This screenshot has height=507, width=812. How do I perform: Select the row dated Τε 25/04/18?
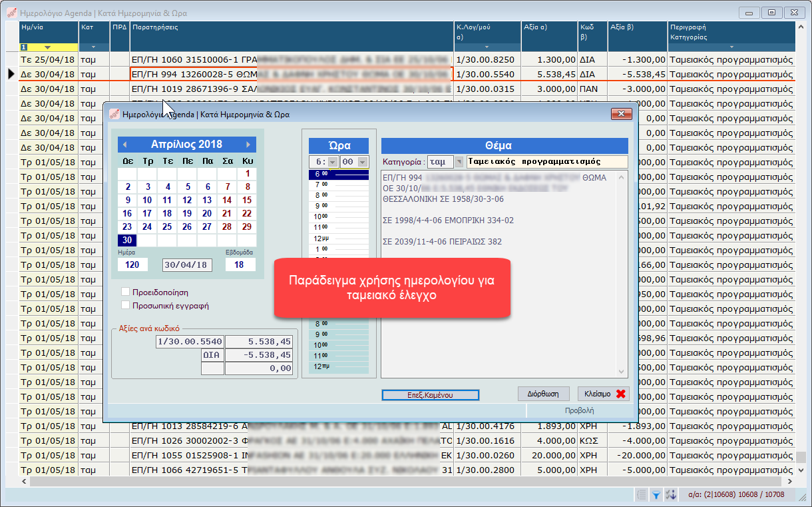click(x=47, y=59)
